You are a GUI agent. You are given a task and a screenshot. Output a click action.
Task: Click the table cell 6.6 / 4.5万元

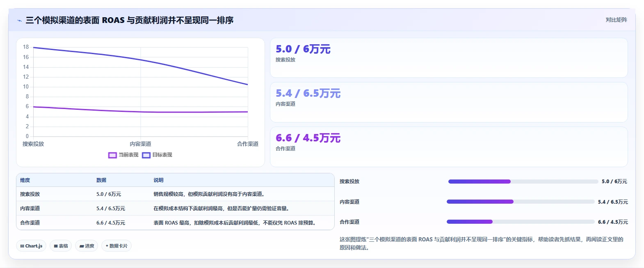[111, 223]
